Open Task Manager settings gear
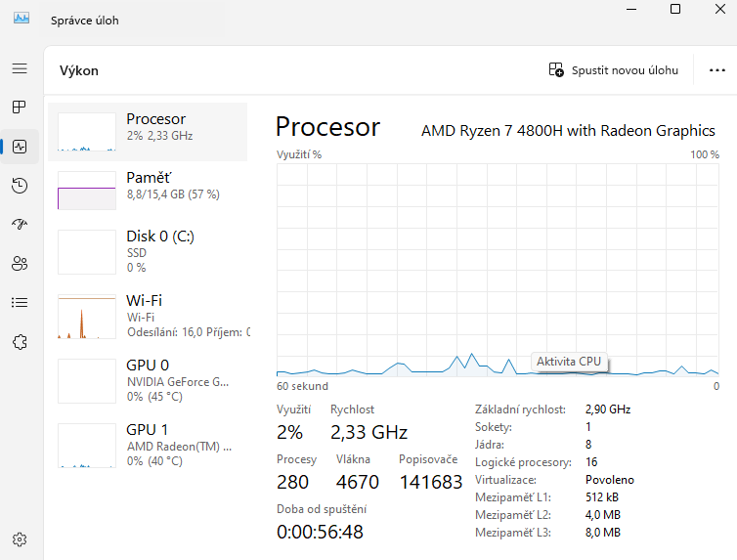The height and width of the screenshot is (560, 737). [20, 538]
